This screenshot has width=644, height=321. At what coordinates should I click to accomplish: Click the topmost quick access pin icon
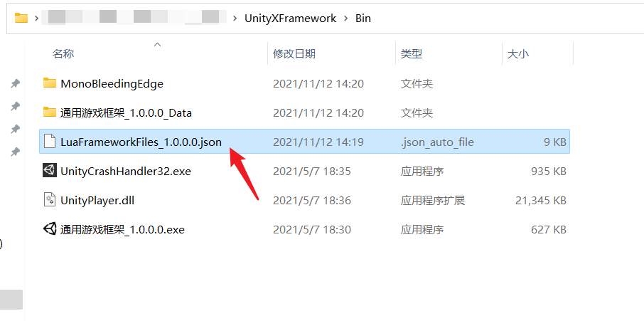click(x=15, y=84)
